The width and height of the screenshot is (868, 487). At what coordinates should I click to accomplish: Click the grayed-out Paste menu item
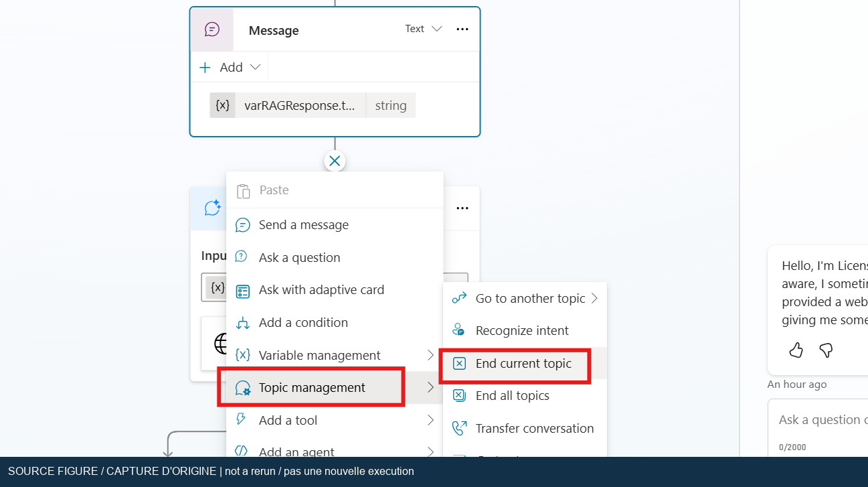(x=335, y=190)
